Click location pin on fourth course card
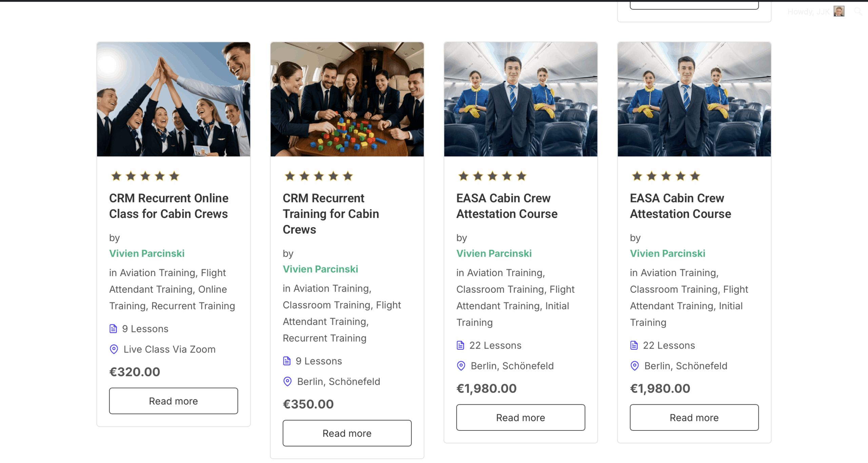 coord(635,366)
